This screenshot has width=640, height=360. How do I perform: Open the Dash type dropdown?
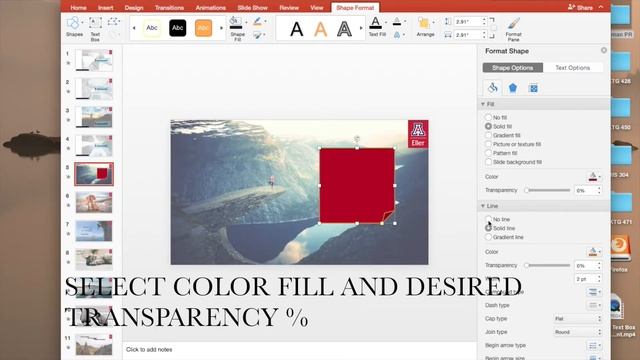click(594, 305)
